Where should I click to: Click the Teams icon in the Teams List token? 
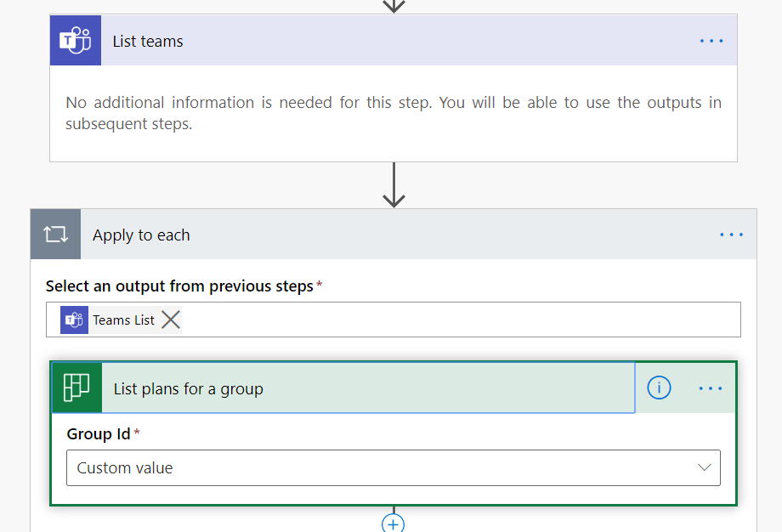click(x=74, y=320)
